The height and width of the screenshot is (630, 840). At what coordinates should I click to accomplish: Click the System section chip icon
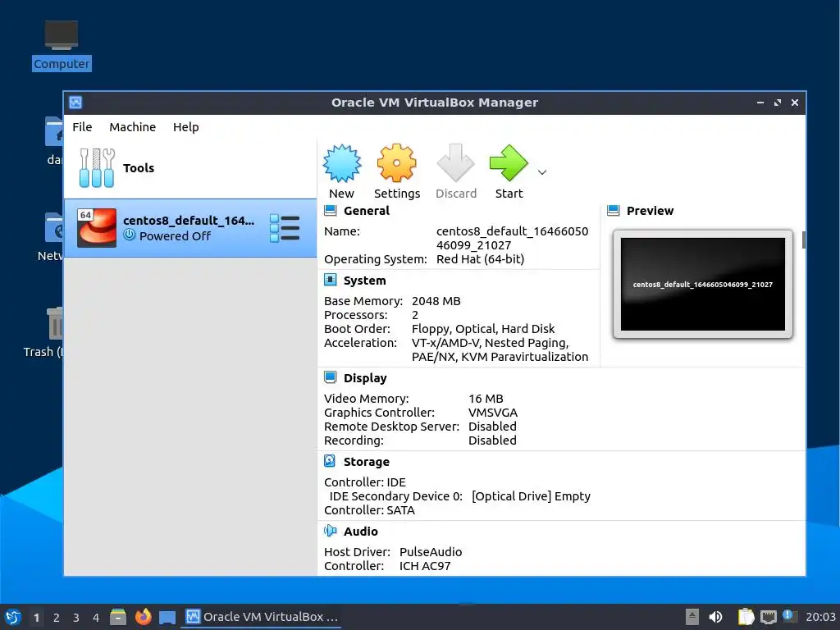point(331,281)
